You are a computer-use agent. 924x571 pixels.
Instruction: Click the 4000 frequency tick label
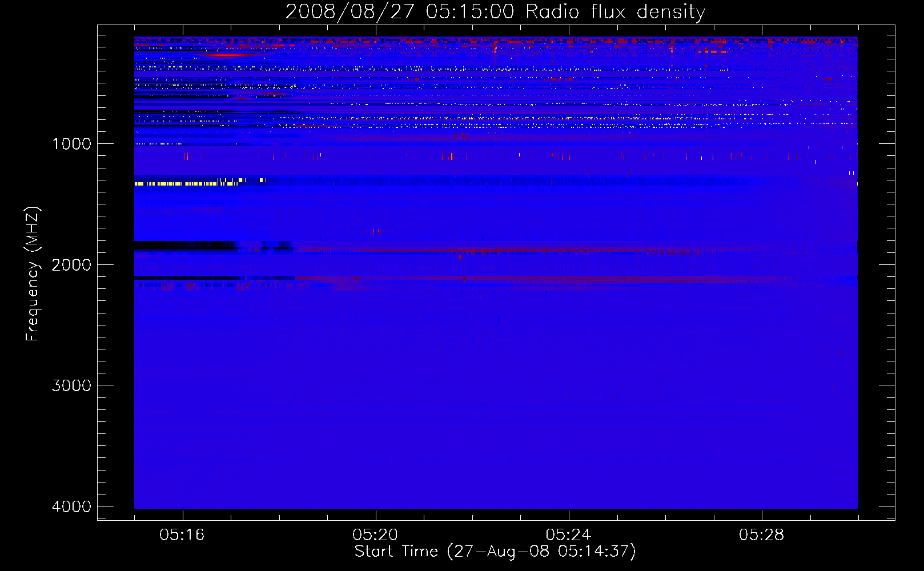point(71,506)
